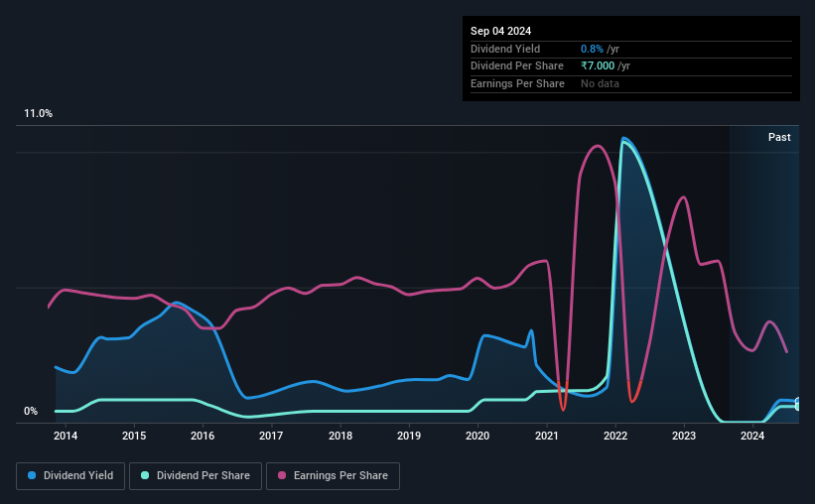
Task: Click the No data earnings text
Action: coord(600,83)
